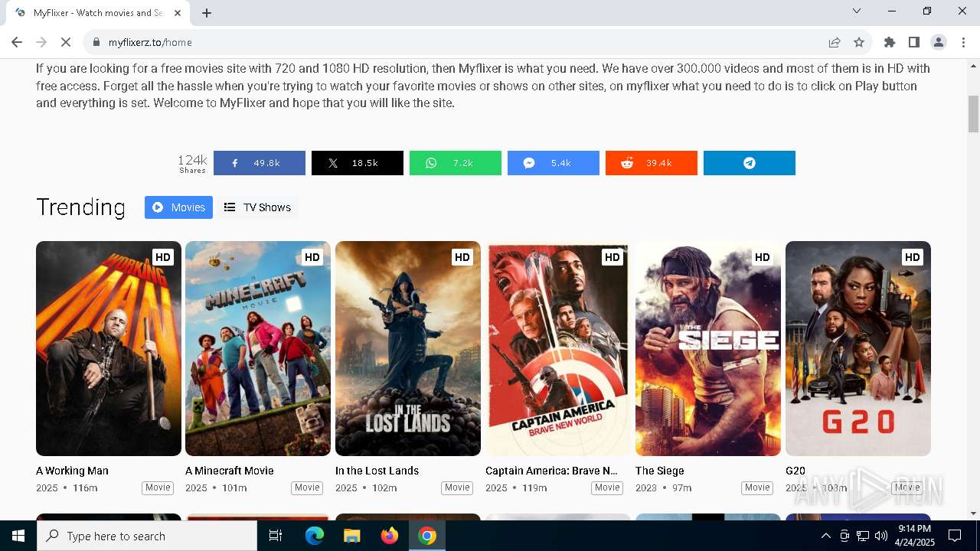The width and height of the screenshot is (980, 551).
Task: Share via Messenger button showing 5.4k
Action: point(553,163)
